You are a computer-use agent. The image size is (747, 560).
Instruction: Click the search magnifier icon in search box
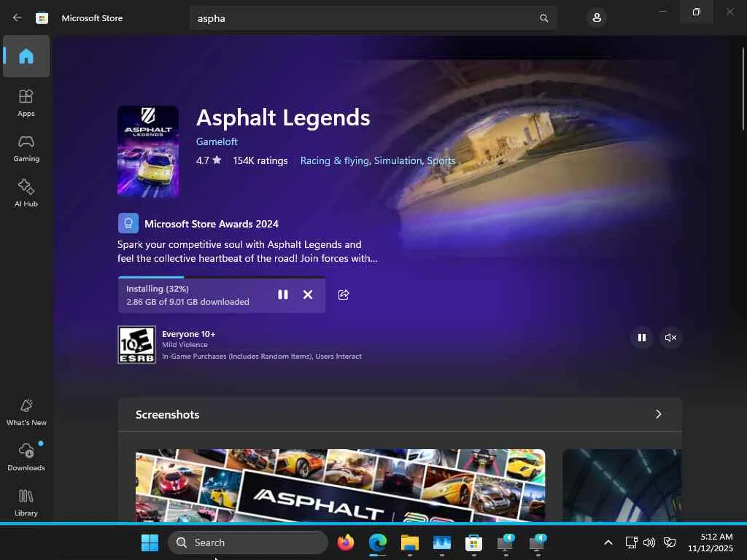(x=543, y=18)
